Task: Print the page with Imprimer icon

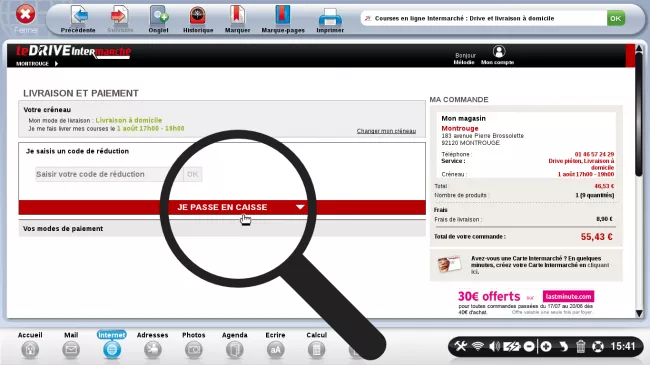Action: (330, 17)
